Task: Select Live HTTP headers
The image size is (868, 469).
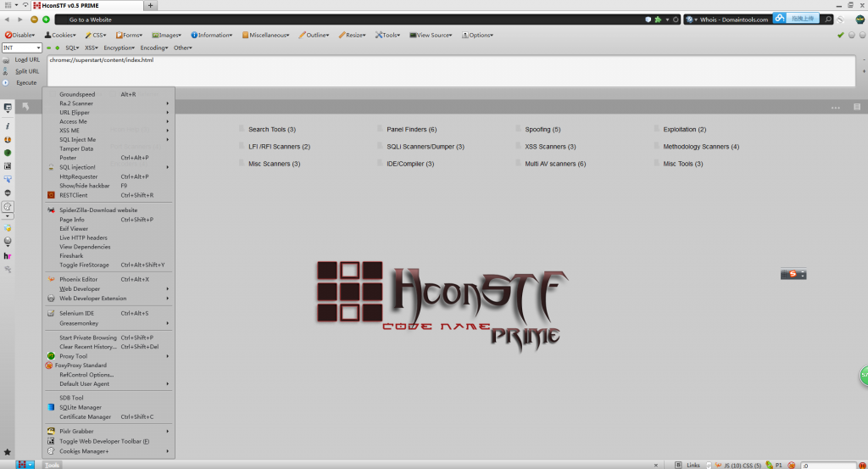Action: pyautogui.click(x=109, y=237)
